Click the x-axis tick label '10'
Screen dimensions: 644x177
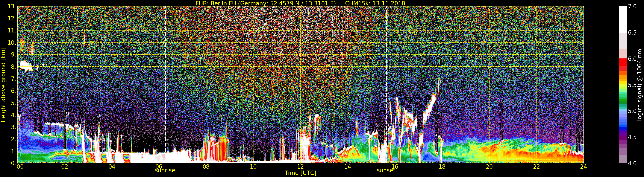pyautogui.click(x=253, y=167)
